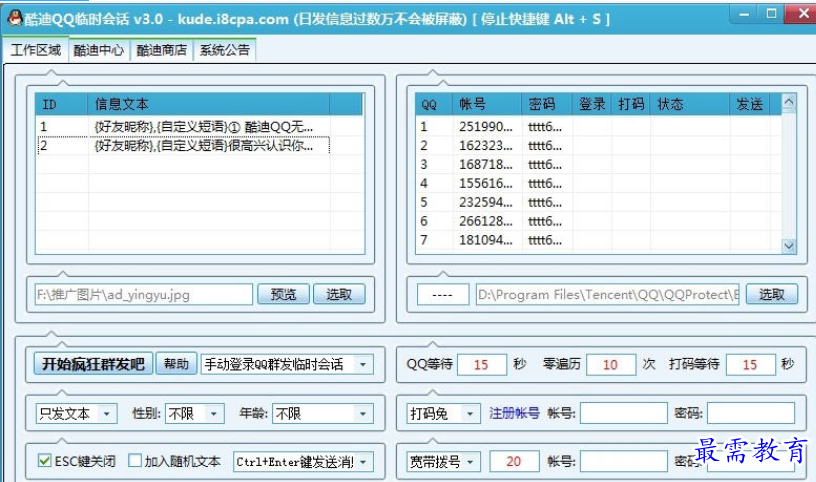Viewport: 816px width, 482px height.
Task: Click the 帮助 button
Action: tap(176, 363)
